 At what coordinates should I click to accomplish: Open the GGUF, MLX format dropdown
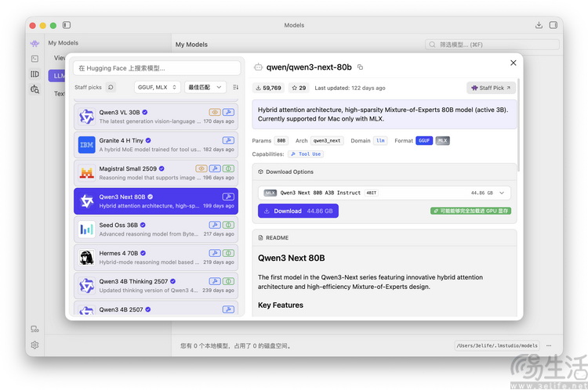pos(157,87)
